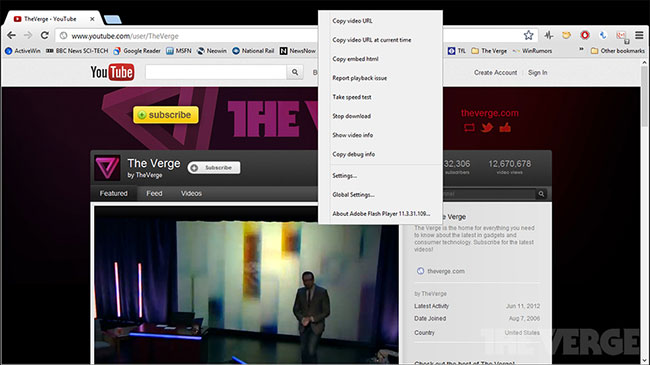The image size is (650, 365).
Task: Click the YouTube search input field
Action: (216, 72)
